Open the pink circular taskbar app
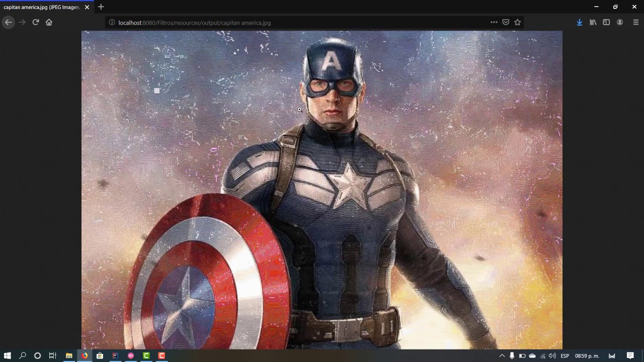 pos(131,355)
